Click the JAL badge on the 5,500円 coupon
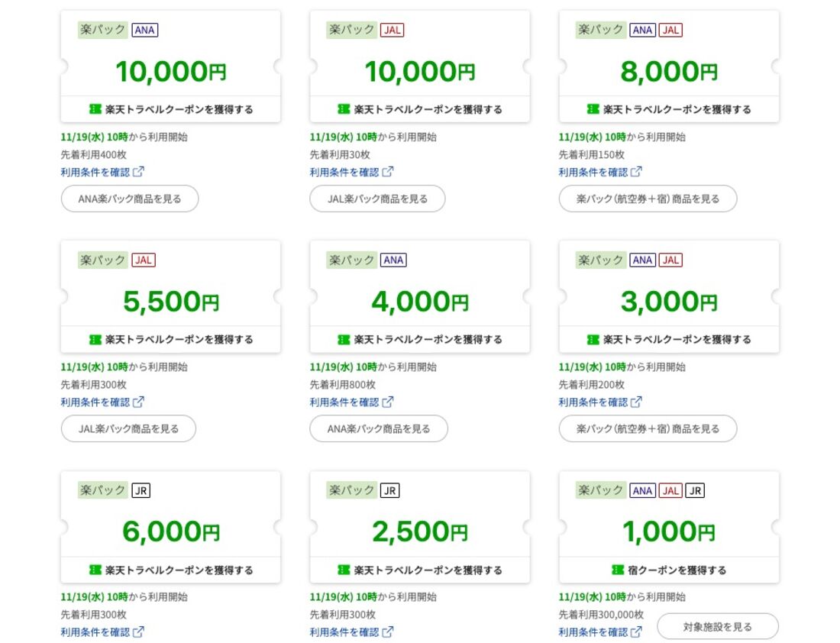 (143, 260)
